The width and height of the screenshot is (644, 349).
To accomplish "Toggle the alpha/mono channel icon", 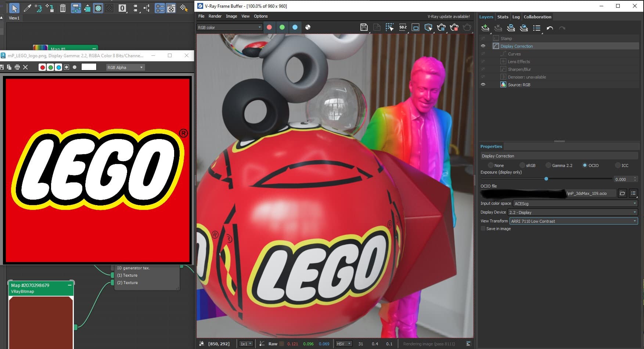I will pos(308,27).
